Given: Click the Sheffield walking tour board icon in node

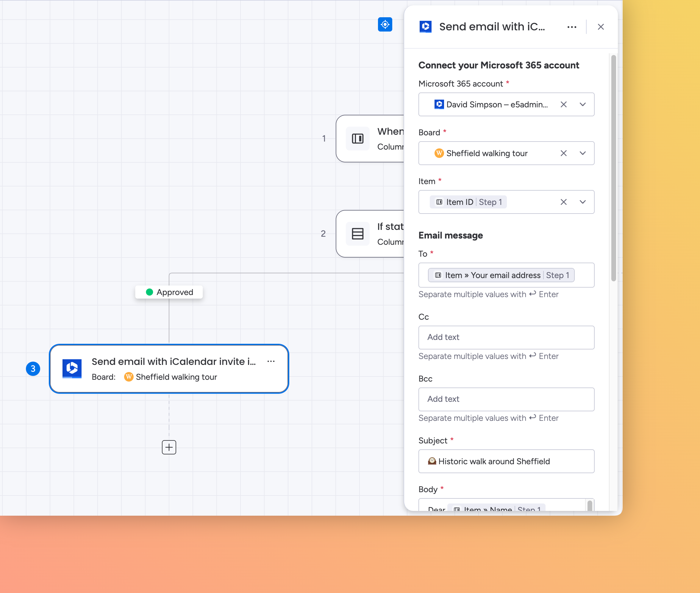Looking at the screenshot, I should (x=129, y=377).
